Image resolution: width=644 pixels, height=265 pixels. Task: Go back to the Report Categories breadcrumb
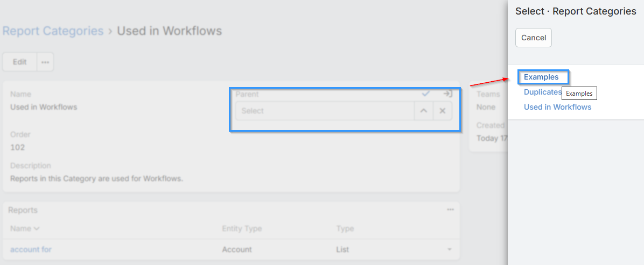pyautogui.click(x=53, y=31)
